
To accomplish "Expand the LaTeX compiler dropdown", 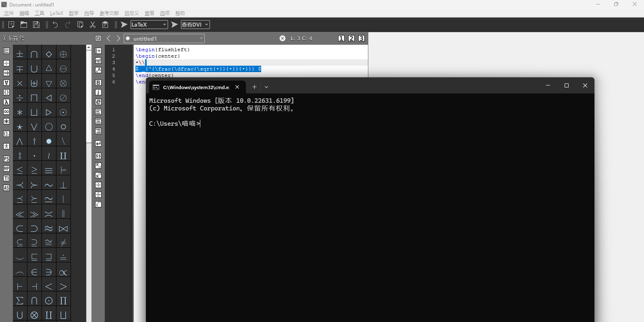I will pos(164,25).
